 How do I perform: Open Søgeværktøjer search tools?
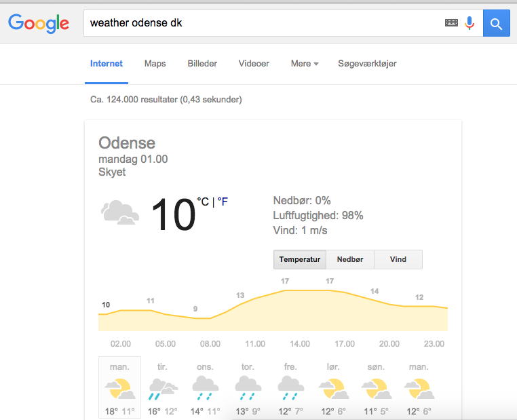coord(367,64)
